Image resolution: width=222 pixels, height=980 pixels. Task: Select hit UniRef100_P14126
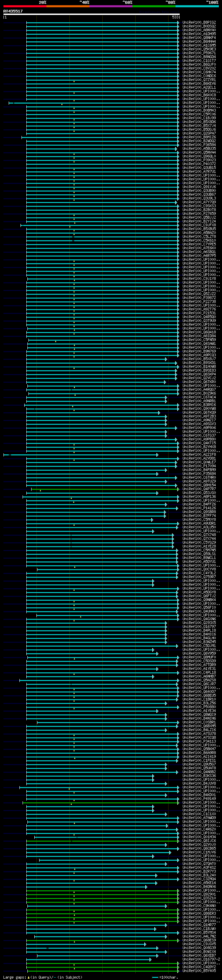tap(199, 508)
